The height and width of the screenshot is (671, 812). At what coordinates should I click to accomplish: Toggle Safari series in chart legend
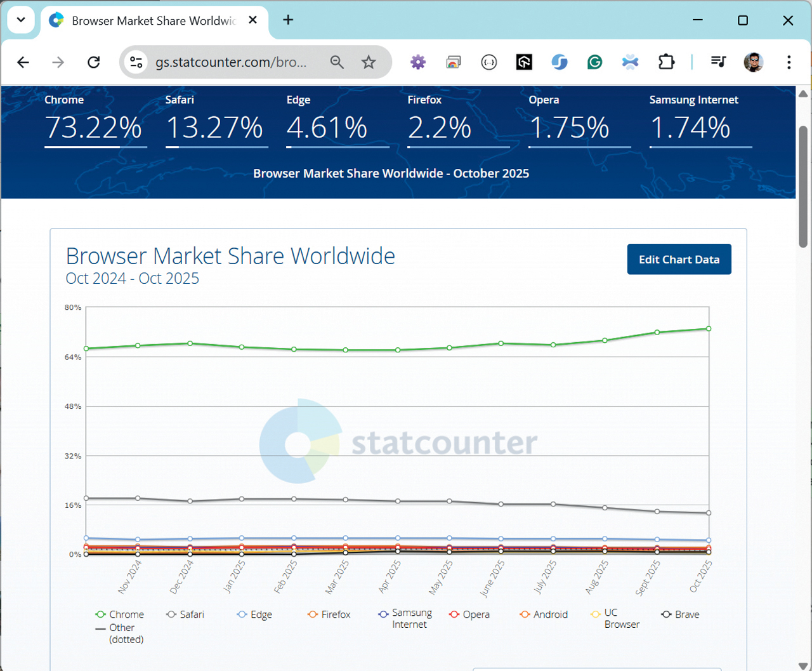[x=185, y=615]
